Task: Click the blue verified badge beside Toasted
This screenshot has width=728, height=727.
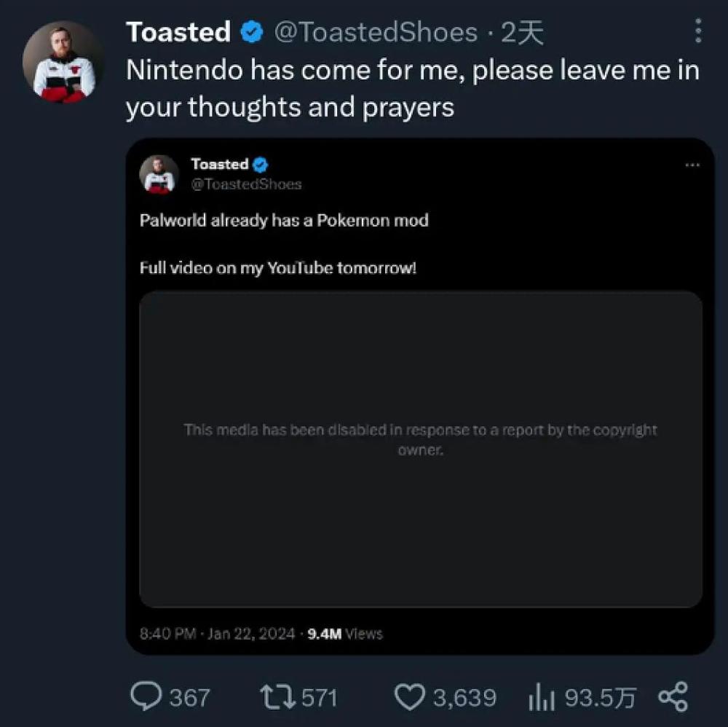Action: 252,32
